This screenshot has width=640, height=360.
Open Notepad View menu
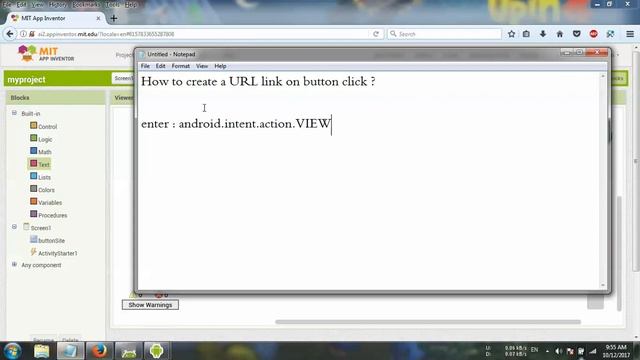tap(202, 66)
